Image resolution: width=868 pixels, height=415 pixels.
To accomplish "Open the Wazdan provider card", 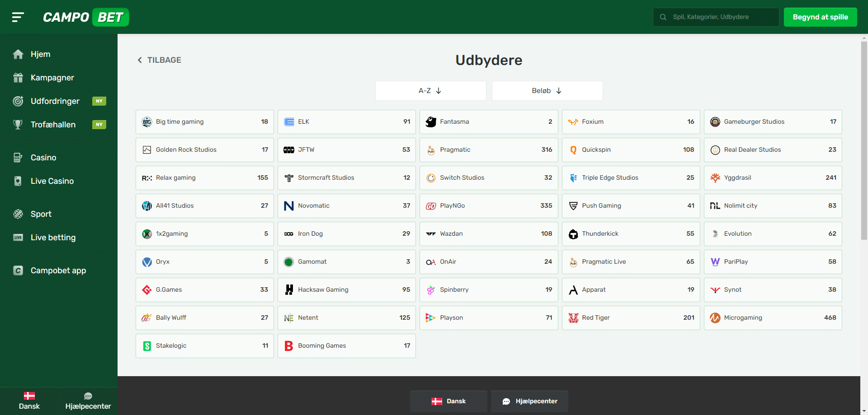I will point(489,234).
